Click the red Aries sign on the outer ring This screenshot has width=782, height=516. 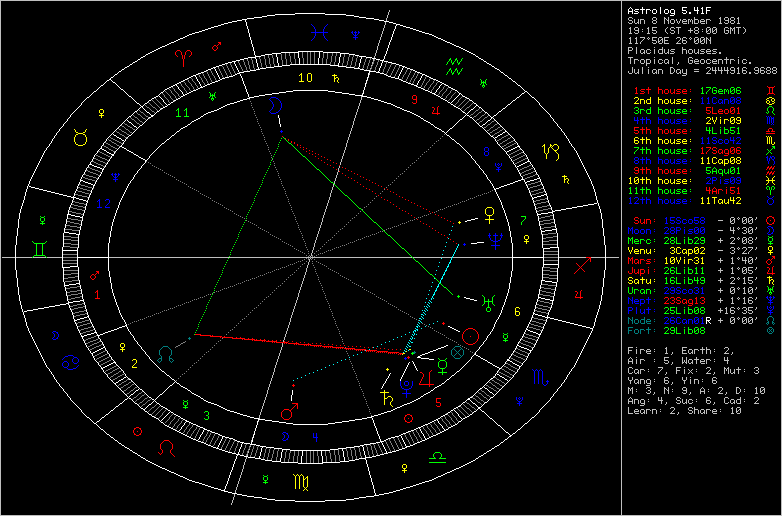tap(182, 59)
